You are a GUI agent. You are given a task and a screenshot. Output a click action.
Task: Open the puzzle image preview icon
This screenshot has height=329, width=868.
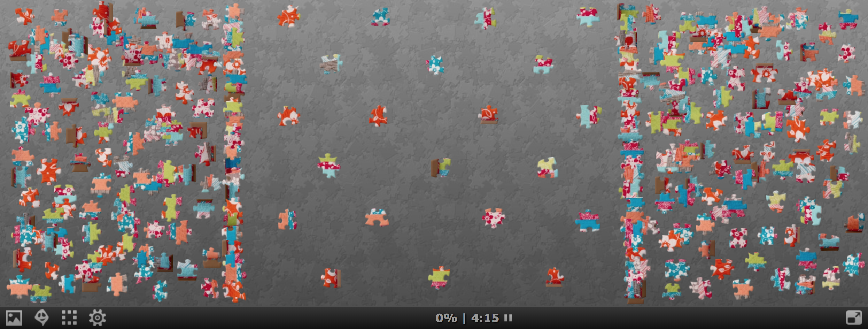14,318
